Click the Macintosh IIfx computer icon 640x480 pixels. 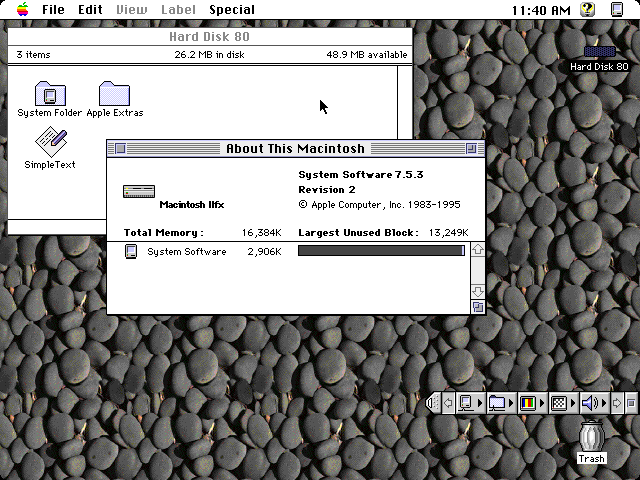(139, 191)
